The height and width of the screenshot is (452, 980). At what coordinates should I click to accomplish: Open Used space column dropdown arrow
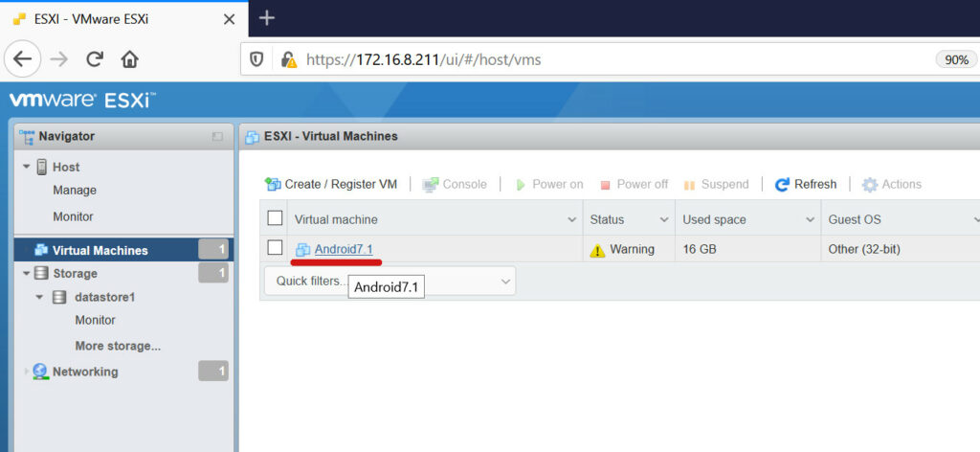[810, 220]
